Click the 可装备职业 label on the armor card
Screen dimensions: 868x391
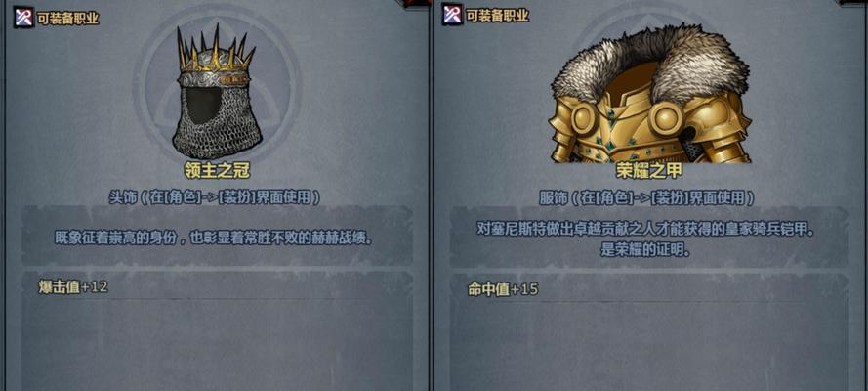[x=498, y=16]
